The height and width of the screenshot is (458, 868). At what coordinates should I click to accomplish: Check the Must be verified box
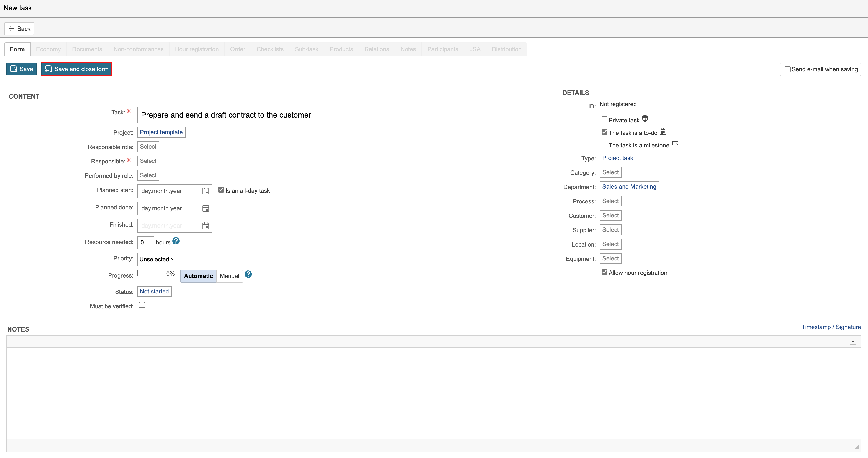click(x=142, y=305)
